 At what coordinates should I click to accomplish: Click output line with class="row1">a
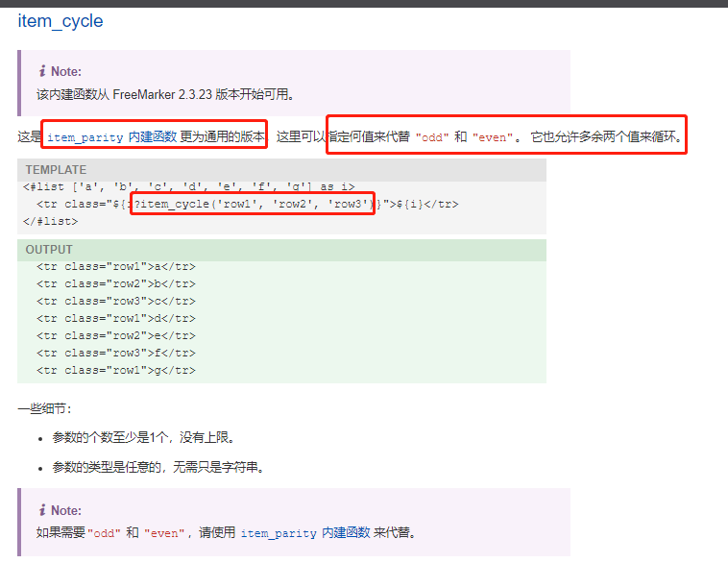[x=116, y=267]
